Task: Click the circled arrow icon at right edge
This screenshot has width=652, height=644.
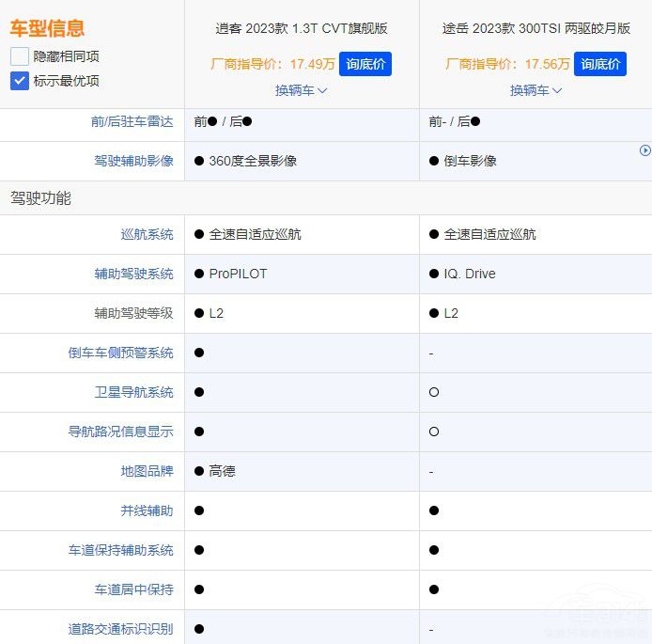Action: pos(645,150)
